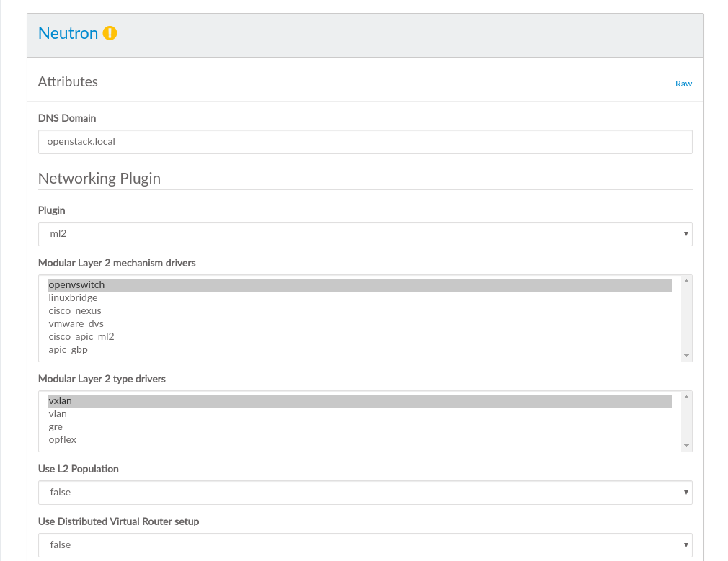728x561 pixels.
Task: Open the Raw attributes view
Action: tap(683, 84)
